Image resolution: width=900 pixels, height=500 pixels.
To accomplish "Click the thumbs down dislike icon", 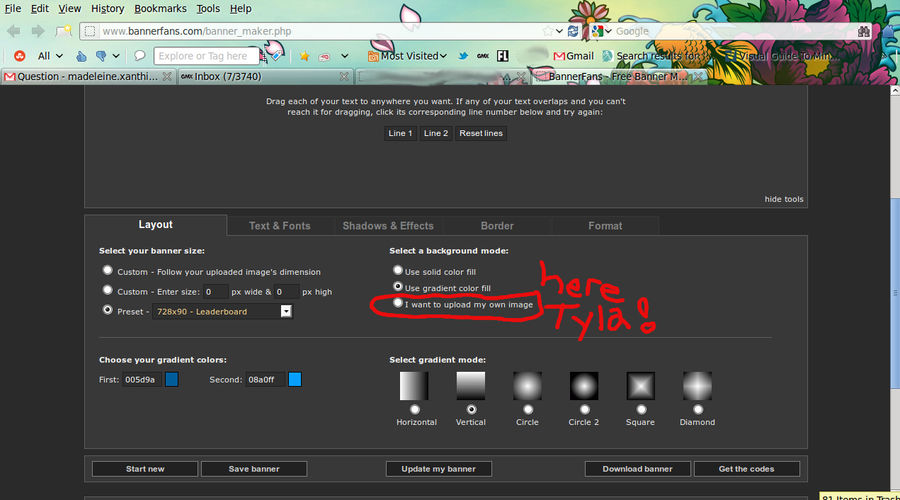I will click(101, 56).
